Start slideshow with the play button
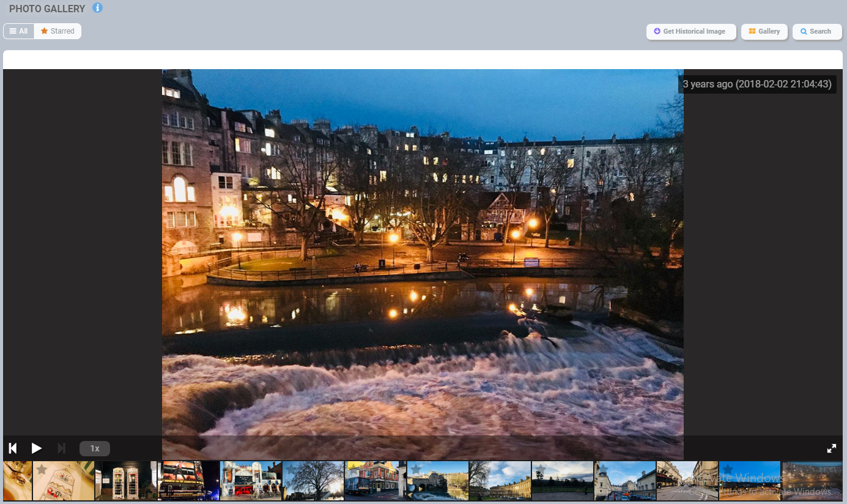This screenshot has height=504, width=847. pyautogui.click(x=37, y=448)
